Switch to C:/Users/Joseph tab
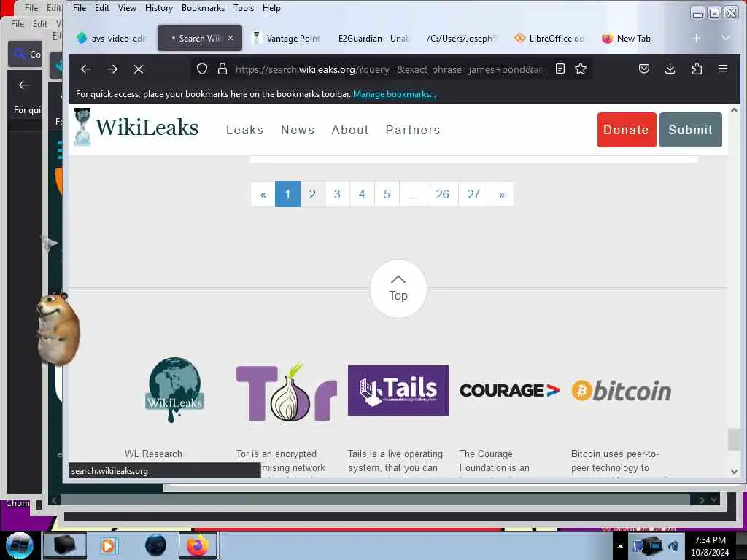Image resolution: width=747 pixels, height=560 pixels. click(x=461, y=38)
